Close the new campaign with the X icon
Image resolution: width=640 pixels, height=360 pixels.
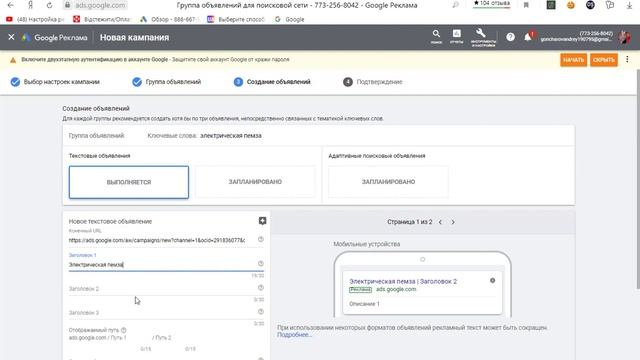click(x=11, y=37)
